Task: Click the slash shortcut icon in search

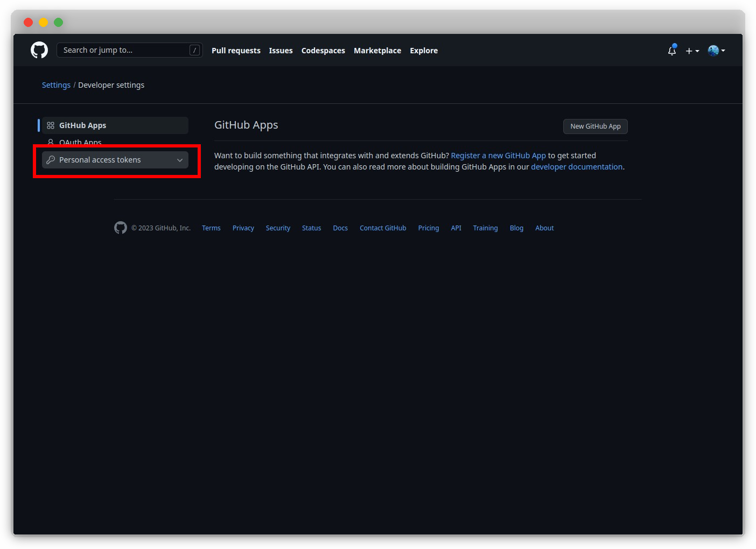Action: (195, 50)
